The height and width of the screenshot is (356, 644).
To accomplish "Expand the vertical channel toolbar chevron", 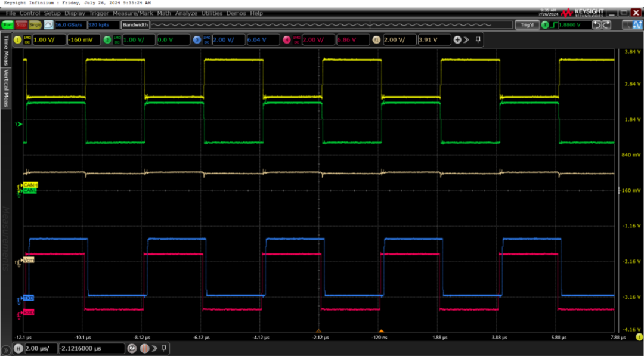I will [x=466, y=39].
